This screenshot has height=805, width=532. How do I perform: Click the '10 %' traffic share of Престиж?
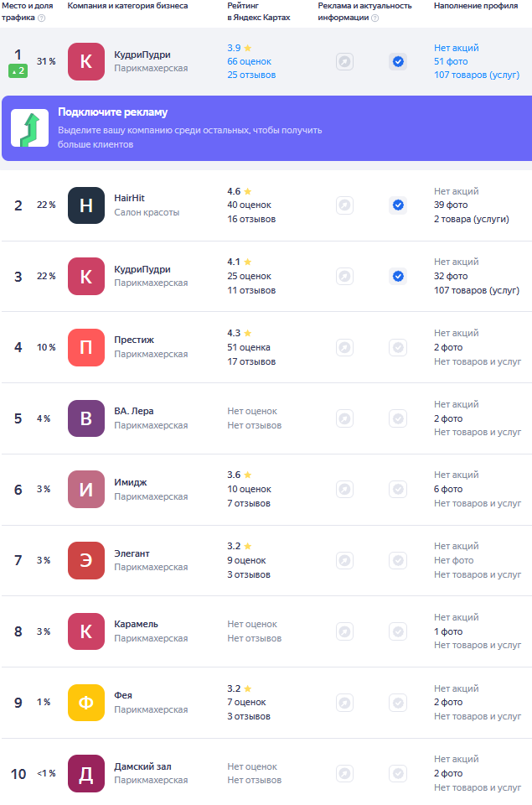[46, 347]
